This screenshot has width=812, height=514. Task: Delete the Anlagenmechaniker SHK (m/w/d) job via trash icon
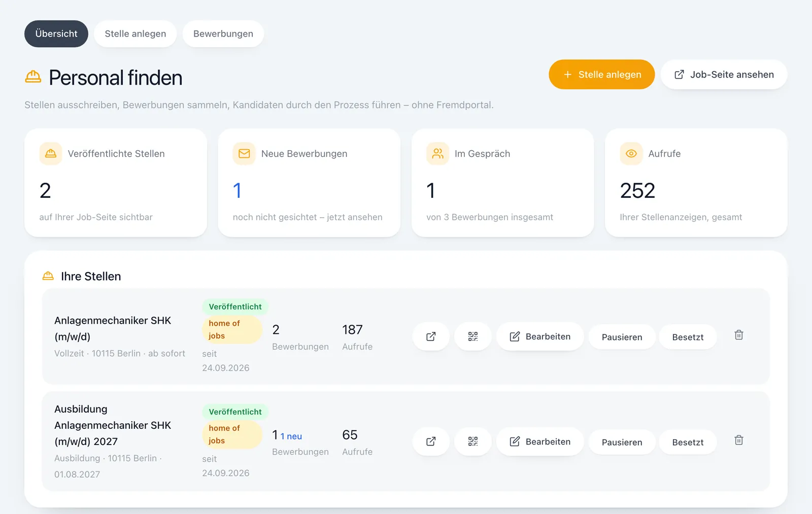tap(739, 335)
